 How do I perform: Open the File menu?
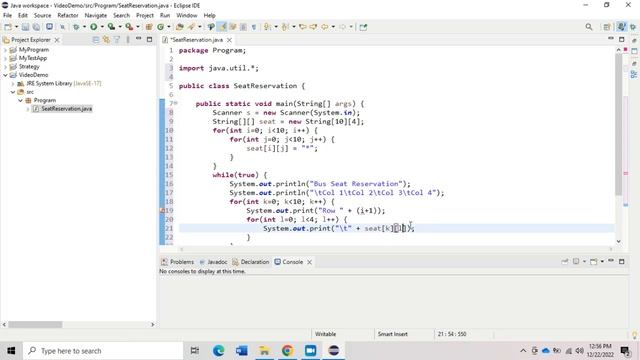(7, 15)
